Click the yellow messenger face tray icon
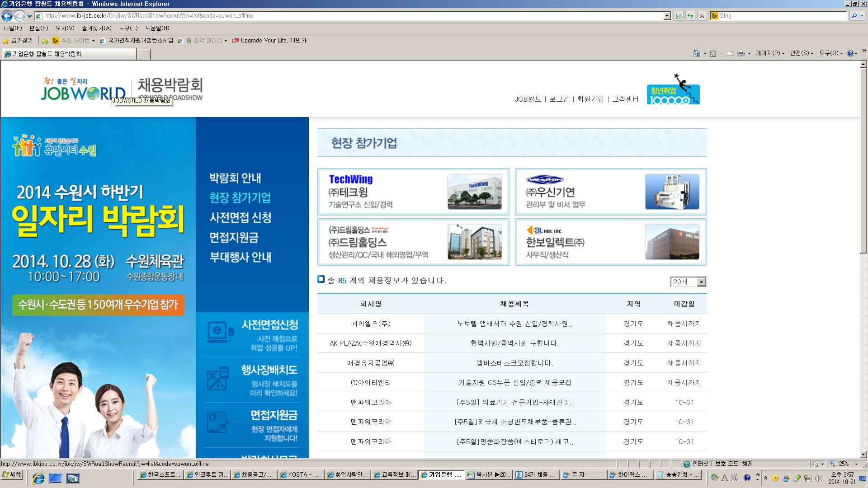Viewport: 868px width, 488px height. pyautogui.click(x=775, y=478)
